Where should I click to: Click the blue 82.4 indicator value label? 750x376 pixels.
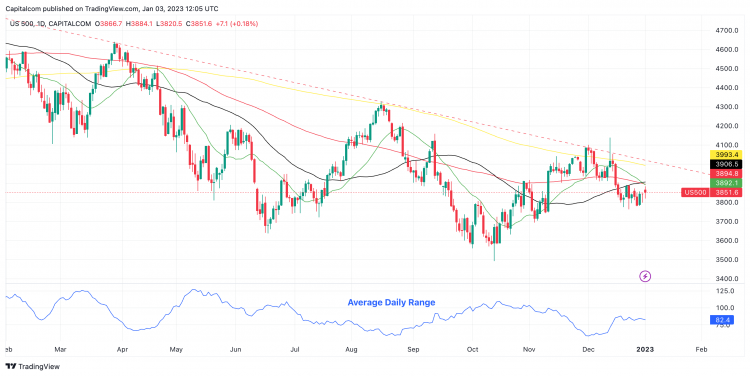coord(722,319)
